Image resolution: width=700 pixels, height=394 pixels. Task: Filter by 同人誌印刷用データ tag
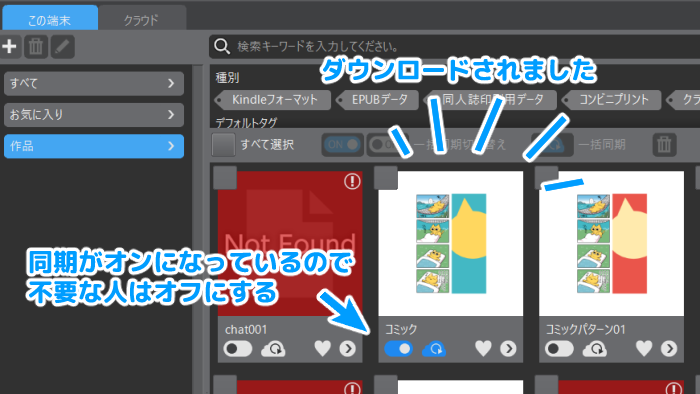click(490, 100)
